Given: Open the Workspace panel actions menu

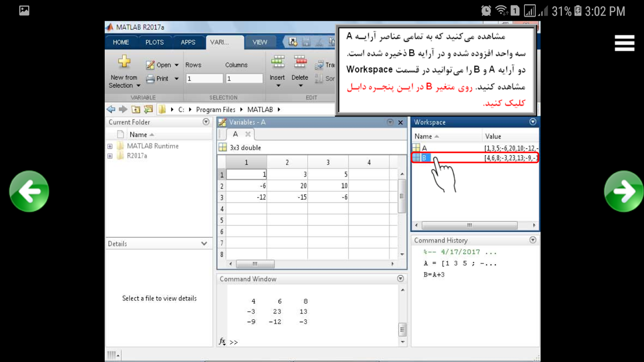Looking at the screenshot, I should tap(533, 122).
